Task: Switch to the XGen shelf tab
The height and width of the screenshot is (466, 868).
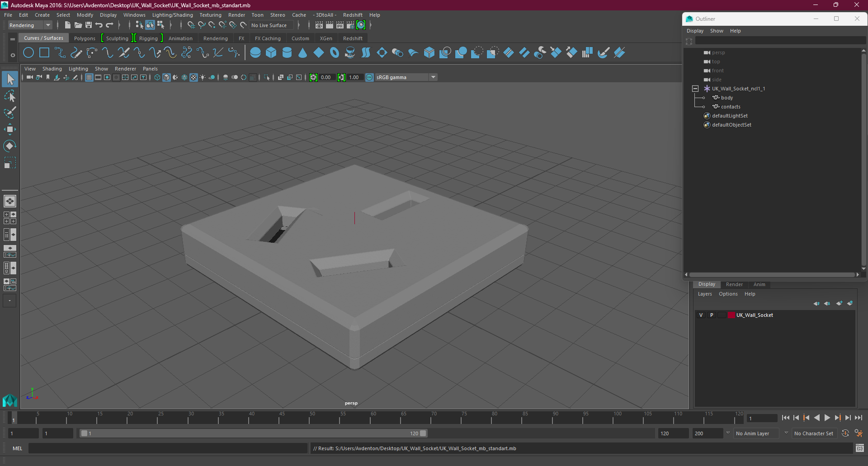Action: (x=326, y=38)
